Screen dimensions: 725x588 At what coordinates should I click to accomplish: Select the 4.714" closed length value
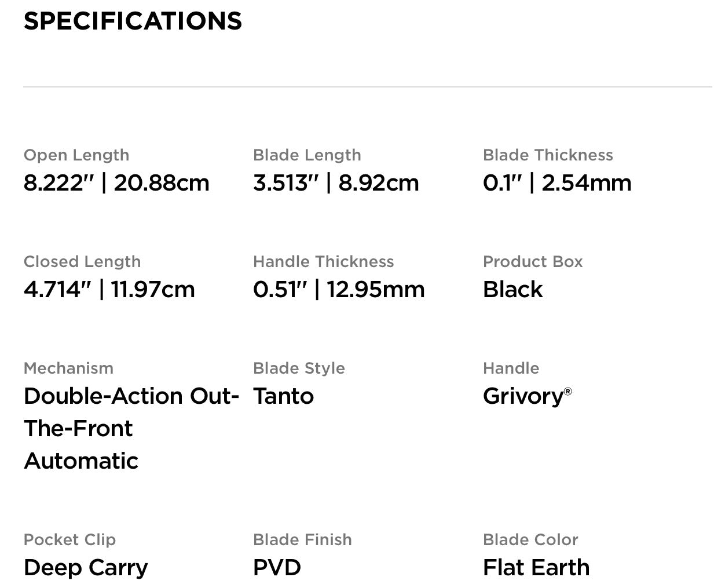tap(57, 290)
